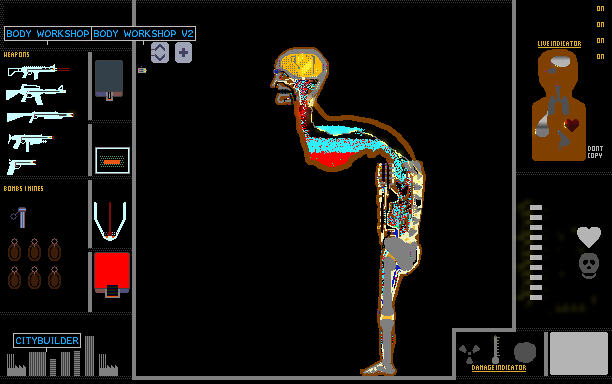
Task: Click the up-down chevron stepper button
Action: [160, 53]
